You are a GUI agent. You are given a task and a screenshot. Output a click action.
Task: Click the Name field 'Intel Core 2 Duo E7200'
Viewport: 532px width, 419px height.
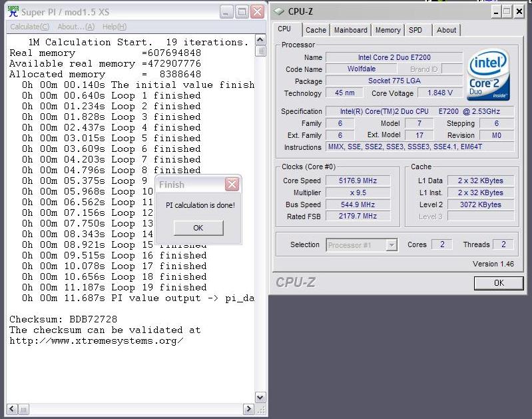394,57
